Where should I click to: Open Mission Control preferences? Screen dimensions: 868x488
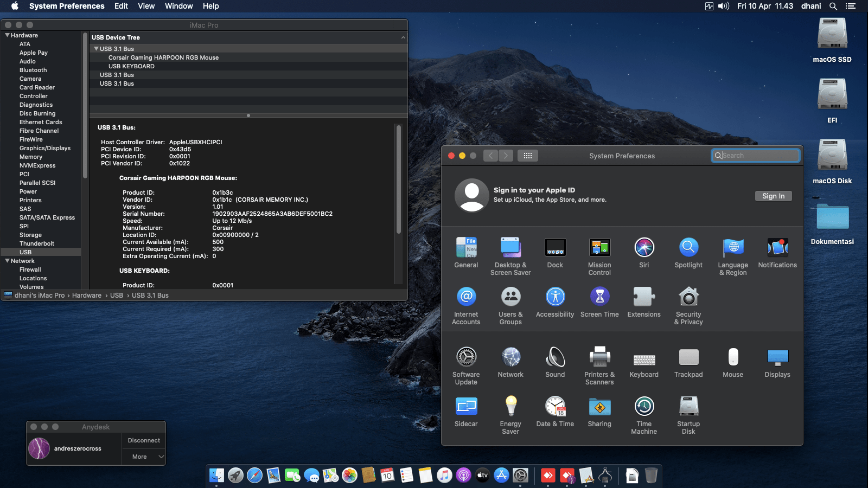click(599, 256)
